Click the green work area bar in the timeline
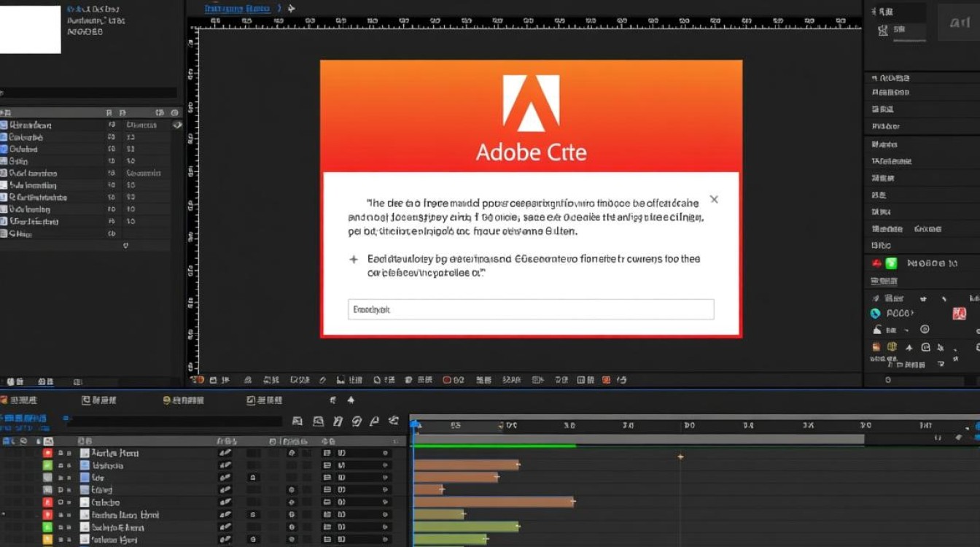 click(494, 445)
